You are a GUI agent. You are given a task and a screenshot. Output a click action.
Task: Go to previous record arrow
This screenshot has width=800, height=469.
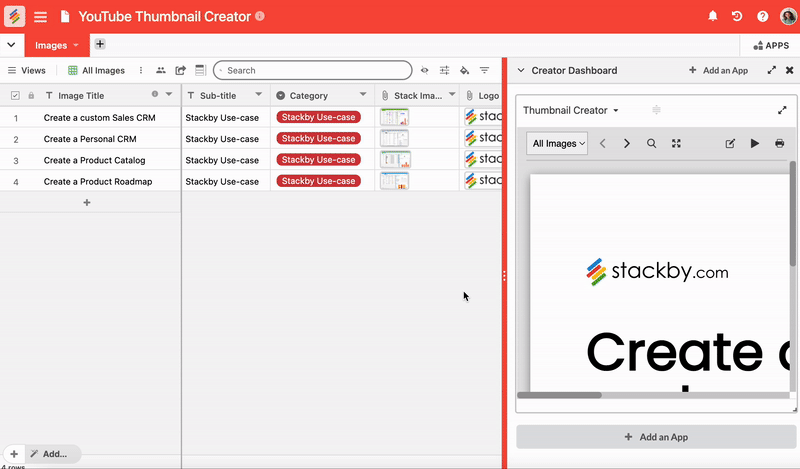click(x=603, y=143)
